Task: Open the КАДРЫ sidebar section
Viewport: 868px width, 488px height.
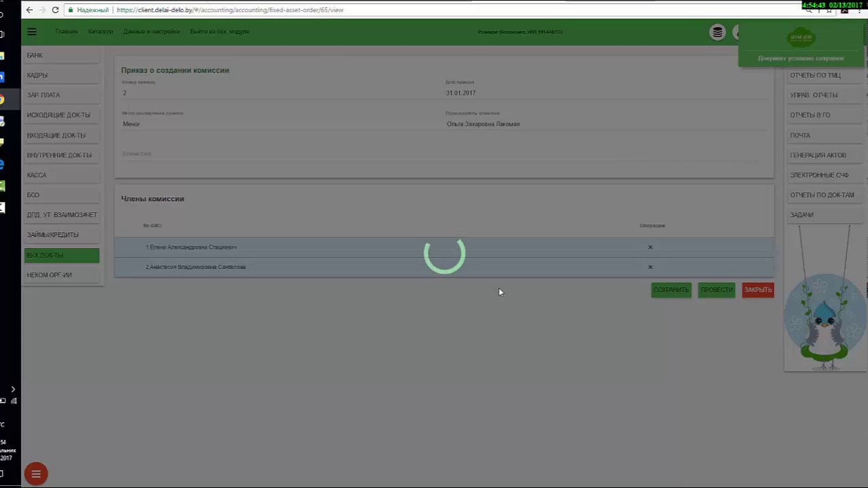Action: click(62, 75)
